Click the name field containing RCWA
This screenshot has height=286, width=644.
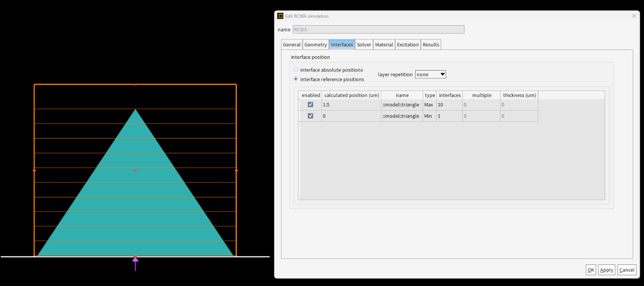point(378,30)
